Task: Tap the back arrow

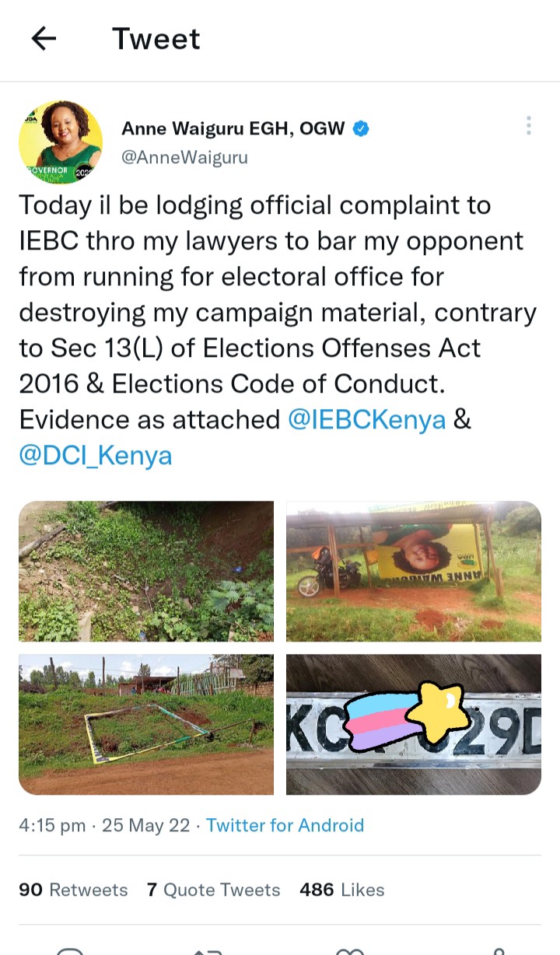Action: pos(44,39)
